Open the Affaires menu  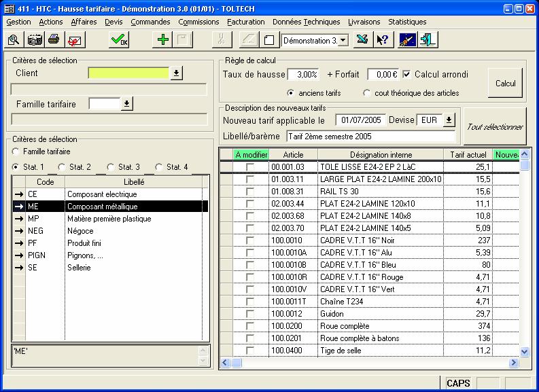pyautogui.click(x=84, y=22)
